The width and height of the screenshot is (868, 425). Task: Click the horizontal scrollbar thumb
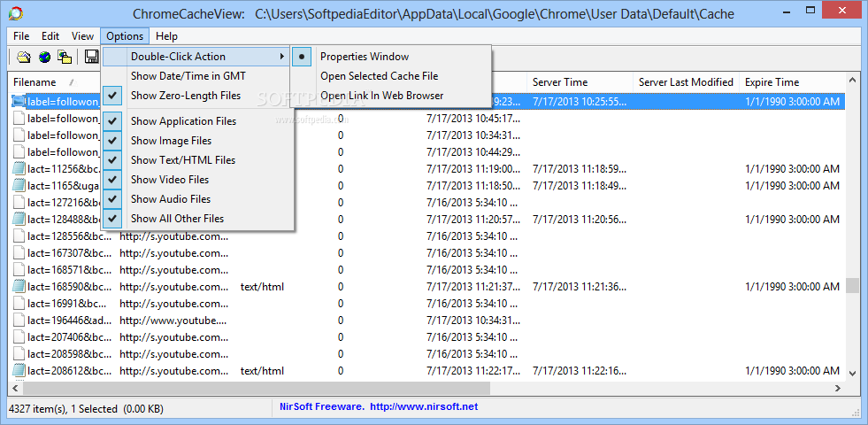tap(257, 389)
